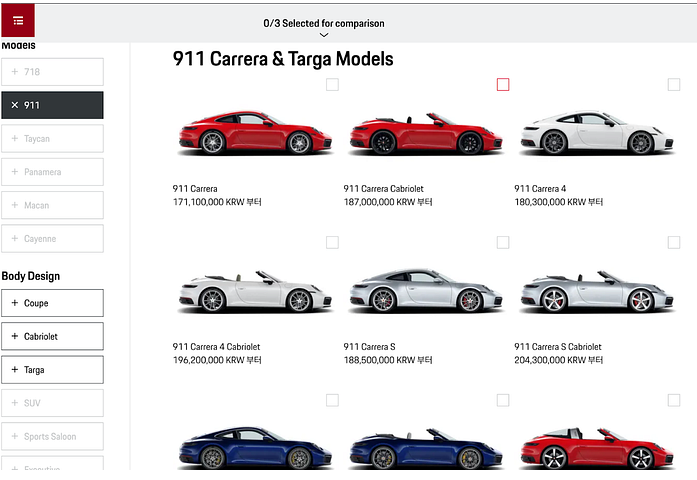Image resolution: width=697 pixels, height=480 pixels.
Task: Open the red menu list icon
Action: [x=18, y=20]
